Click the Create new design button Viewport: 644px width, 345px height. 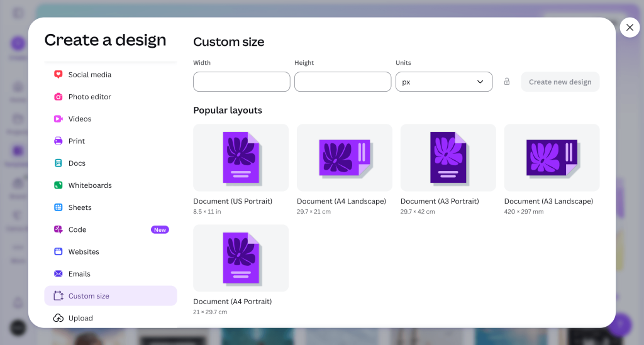pos(560,82)
